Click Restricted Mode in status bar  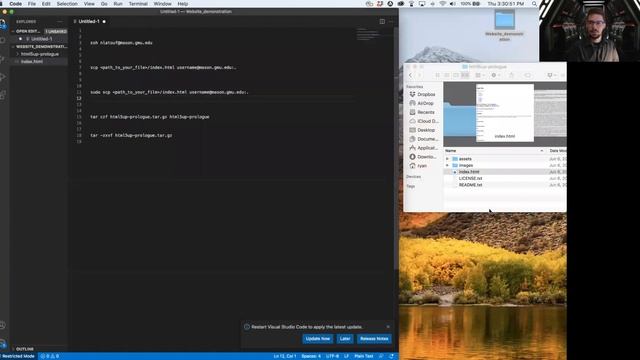(18, 356)
